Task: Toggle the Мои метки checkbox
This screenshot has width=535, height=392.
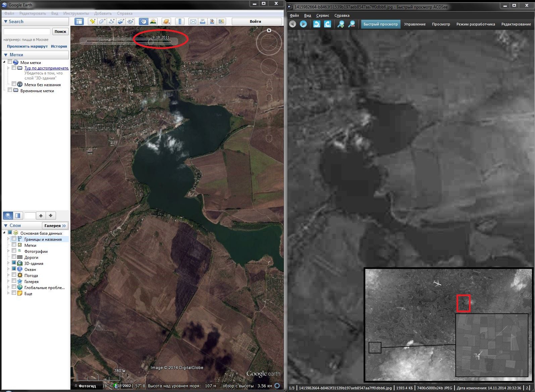Action: [10, 62]
